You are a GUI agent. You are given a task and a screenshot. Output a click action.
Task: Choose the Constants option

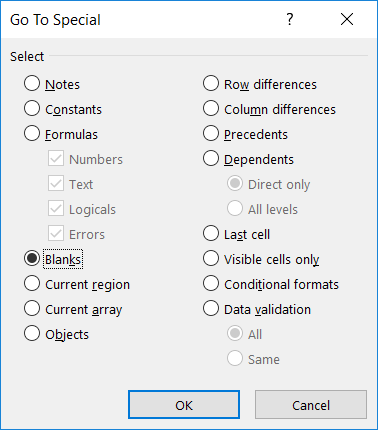[32, 109]
